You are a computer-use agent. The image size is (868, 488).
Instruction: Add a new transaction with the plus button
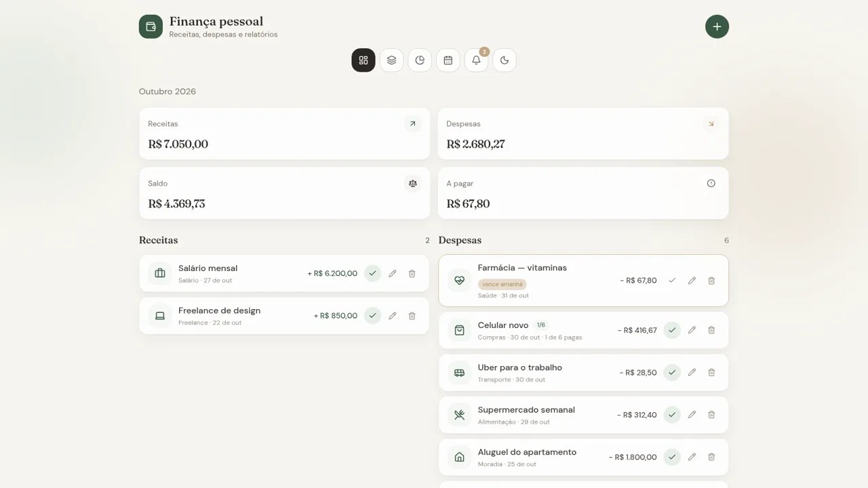(x=717, y=26)
